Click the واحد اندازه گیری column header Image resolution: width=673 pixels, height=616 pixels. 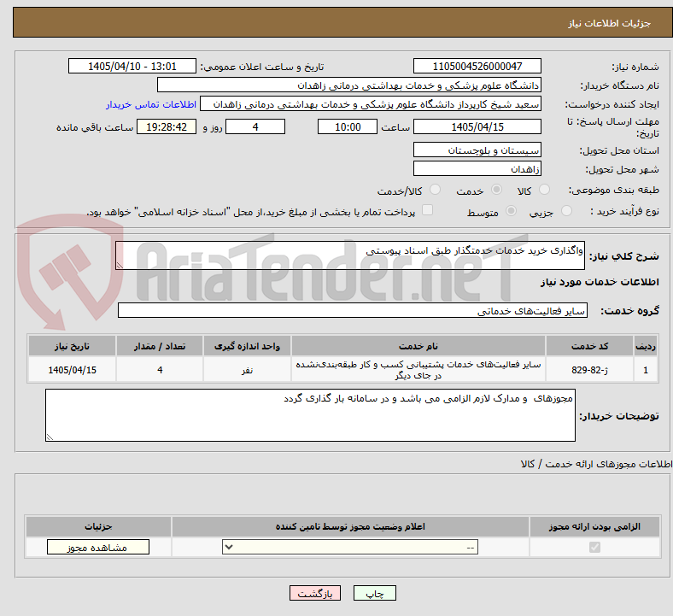(x=247, y=346)
